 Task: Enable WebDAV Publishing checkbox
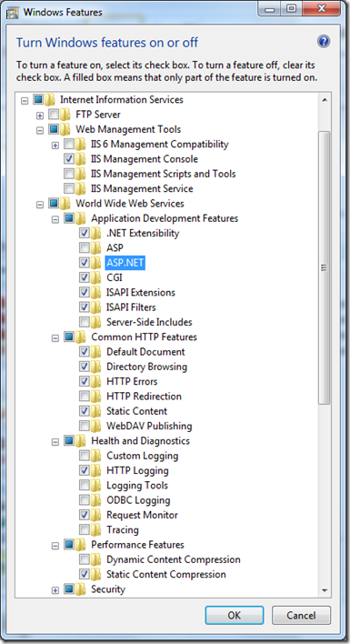85,426
